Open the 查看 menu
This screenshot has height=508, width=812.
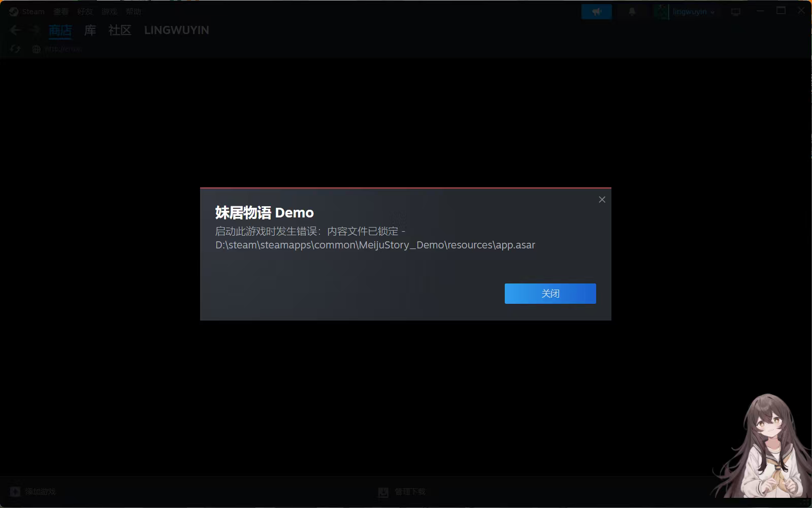tap(61, 12)
